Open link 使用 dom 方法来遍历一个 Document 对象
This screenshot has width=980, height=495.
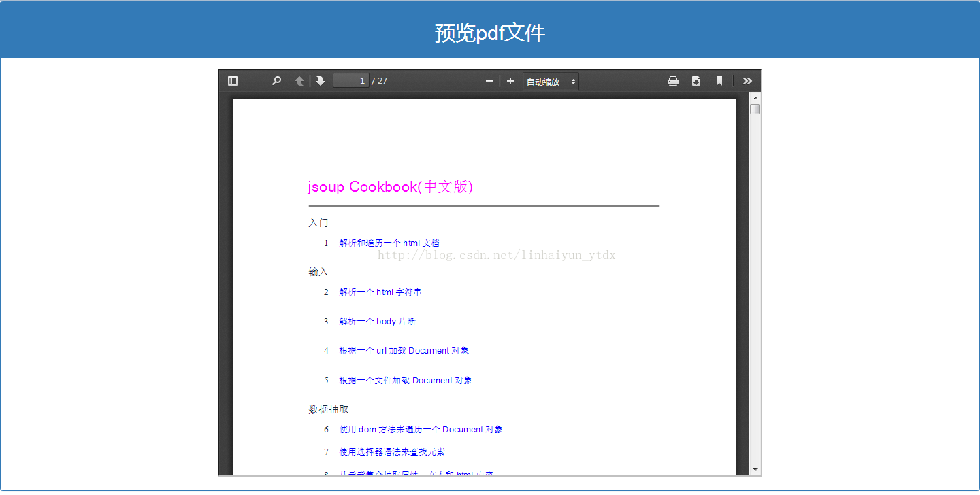(421, 430)
